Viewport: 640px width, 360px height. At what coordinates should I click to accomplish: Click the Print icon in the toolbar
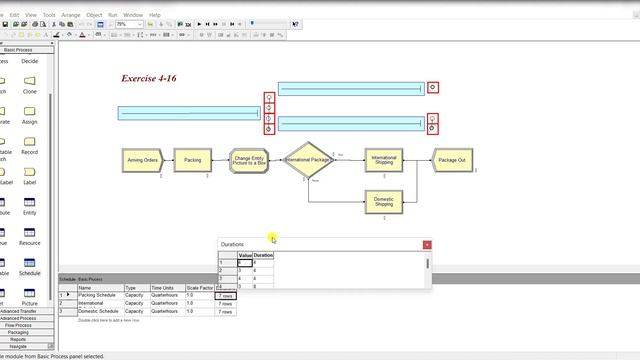35,24
